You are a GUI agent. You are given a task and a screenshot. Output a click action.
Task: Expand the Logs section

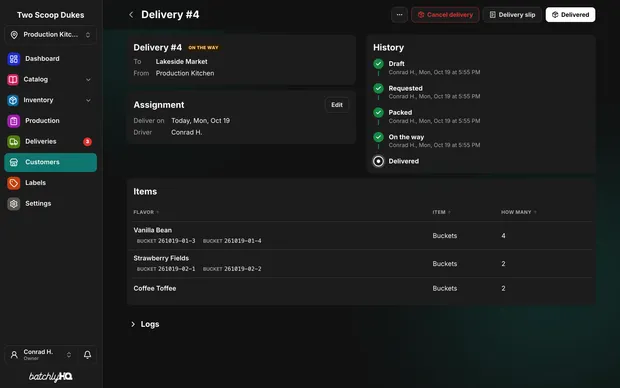coord(145,324)
